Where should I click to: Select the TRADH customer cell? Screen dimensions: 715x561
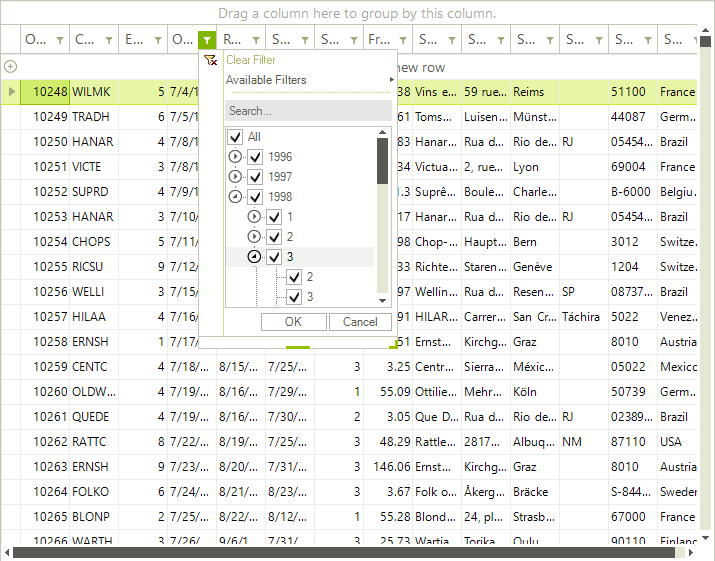94,117
